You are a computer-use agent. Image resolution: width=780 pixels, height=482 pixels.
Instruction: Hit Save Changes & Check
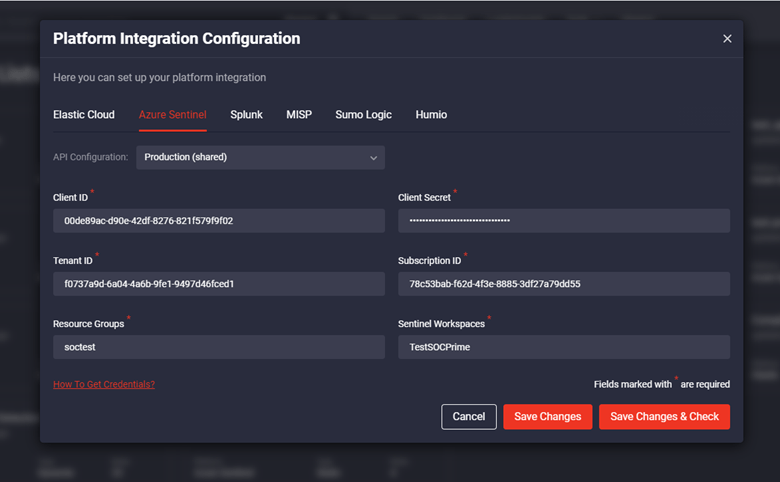click(664, 417)
